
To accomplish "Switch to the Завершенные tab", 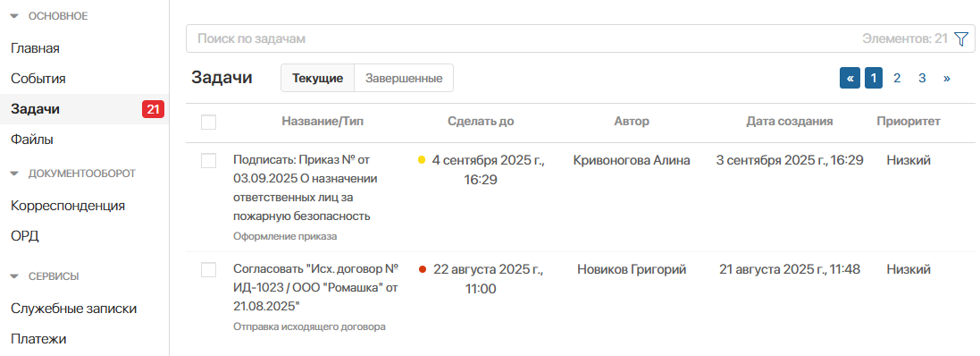I will tap(404, 78).
